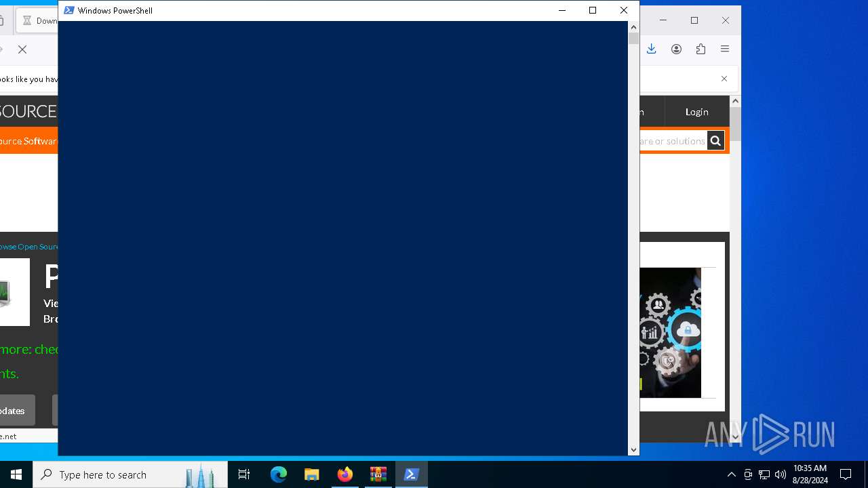The height and width of the screenshot is (488, 868).
Task: Open Firefox account icon
Action: (676, 49)
